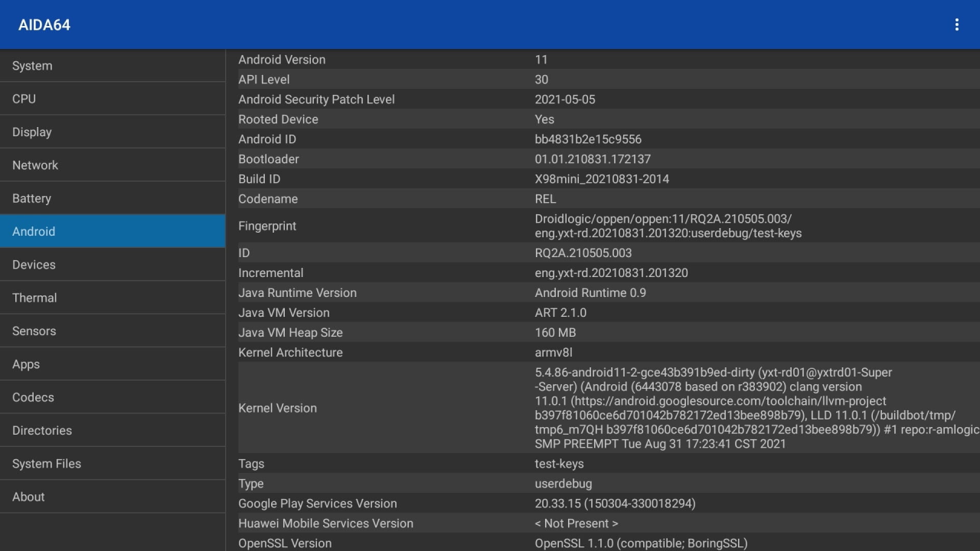
Task: Select Build ID X98mini_20210831-2014
Action: click(602, 179)
